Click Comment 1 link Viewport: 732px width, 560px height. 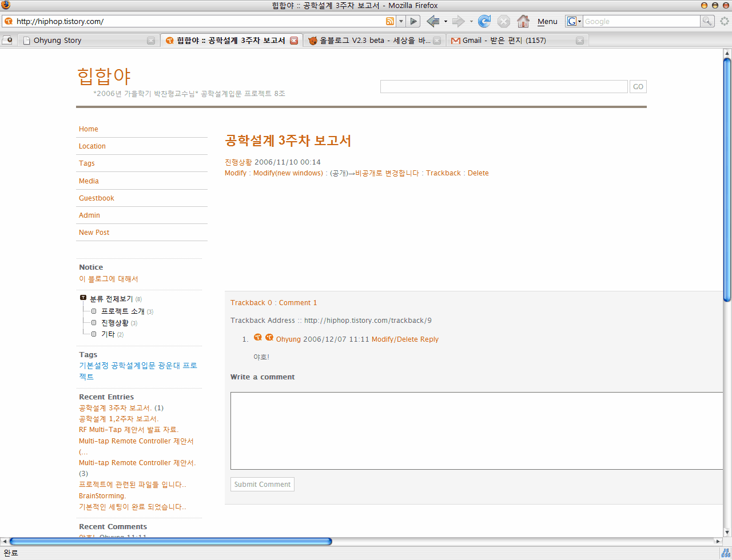pos(298,303)
